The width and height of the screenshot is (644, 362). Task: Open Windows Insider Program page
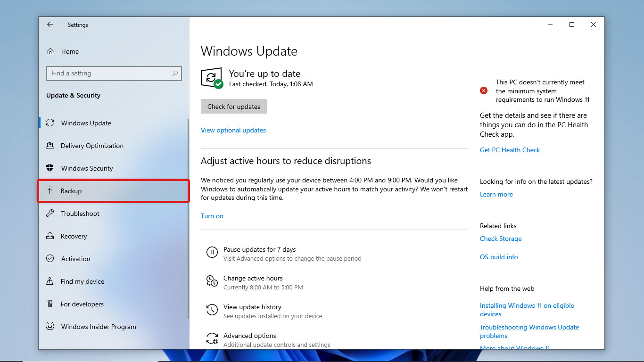coord(99,327)
